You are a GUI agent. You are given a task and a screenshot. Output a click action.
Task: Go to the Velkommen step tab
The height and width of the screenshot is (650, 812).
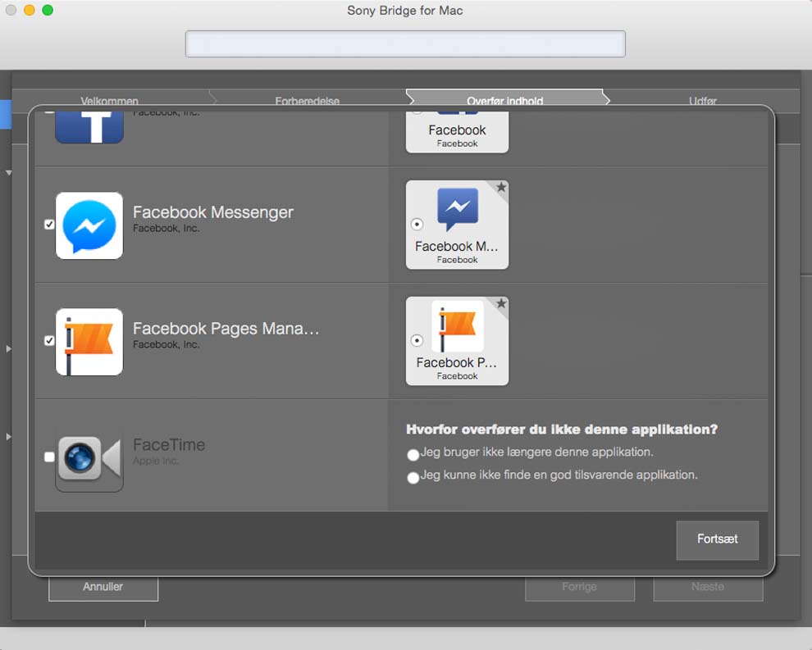(109, 100)
